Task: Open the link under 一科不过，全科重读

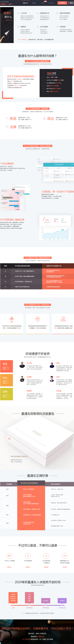Action: coord(9,567)
